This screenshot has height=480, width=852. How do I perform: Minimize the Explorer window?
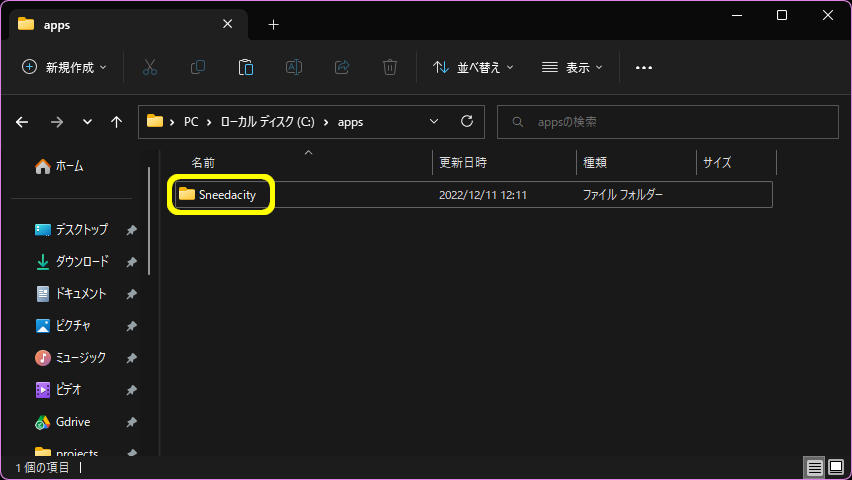point(737,15)
